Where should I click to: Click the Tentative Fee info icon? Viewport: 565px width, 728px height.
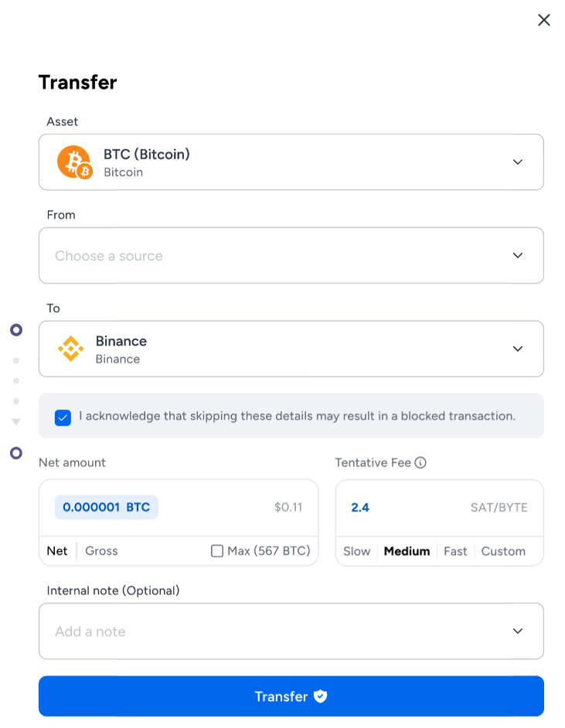420,462
